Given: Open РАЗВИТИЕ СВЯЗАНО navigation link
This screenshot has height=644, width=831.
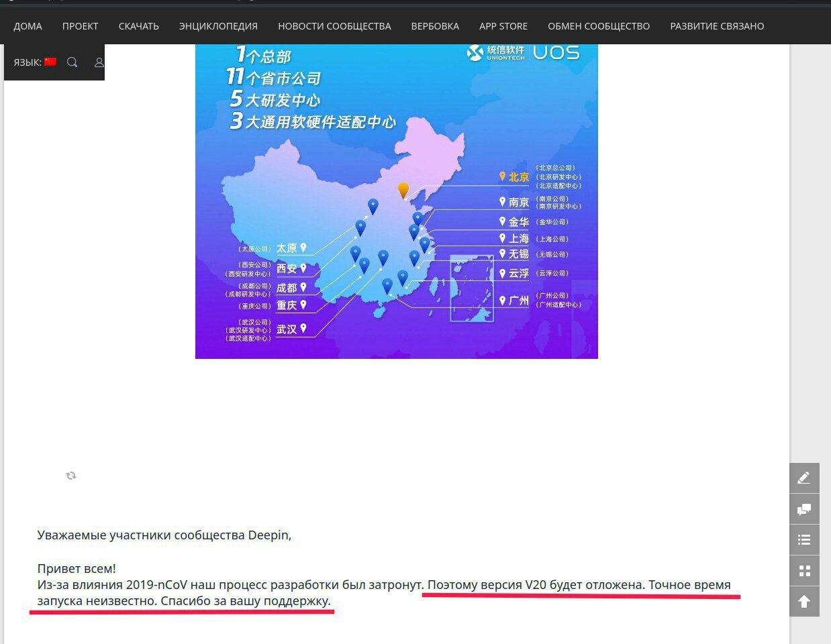Looking at the screenshot, I should click(717, 26).
